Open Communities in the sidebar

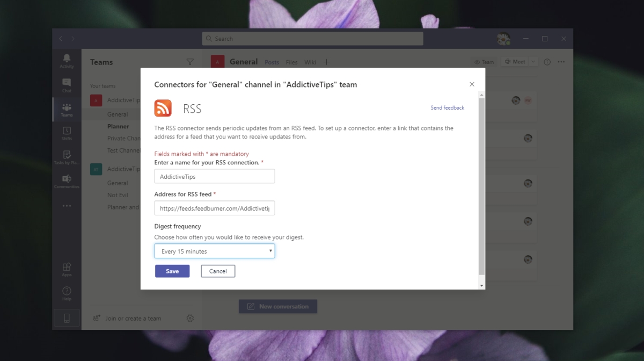pos(67,182)
